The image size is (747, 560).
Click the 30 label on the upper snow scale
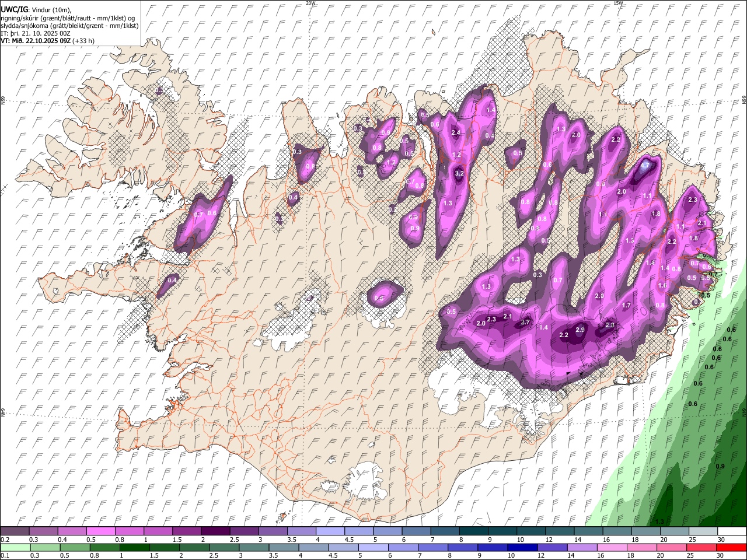[721, 540]
